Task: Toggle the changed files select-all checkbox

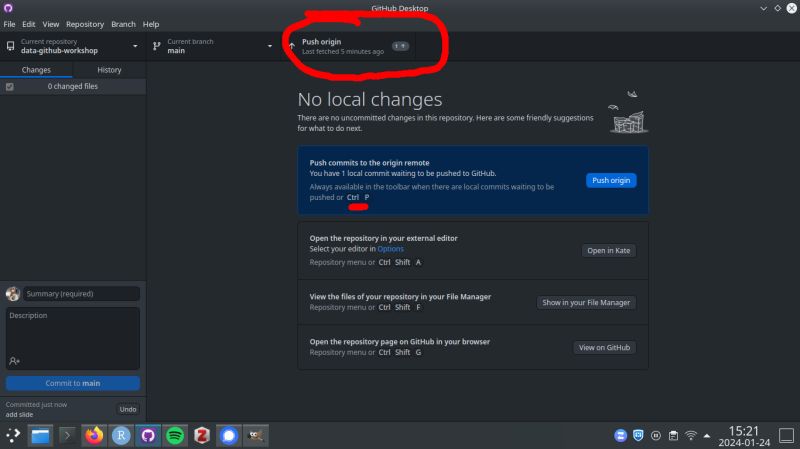Action: [10, 87]
